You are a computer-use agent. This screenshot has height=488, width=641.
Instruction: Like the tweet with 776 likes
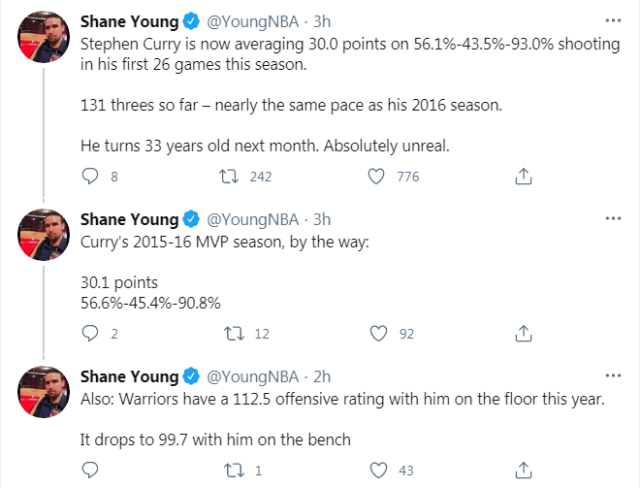[x=377, y=177]
